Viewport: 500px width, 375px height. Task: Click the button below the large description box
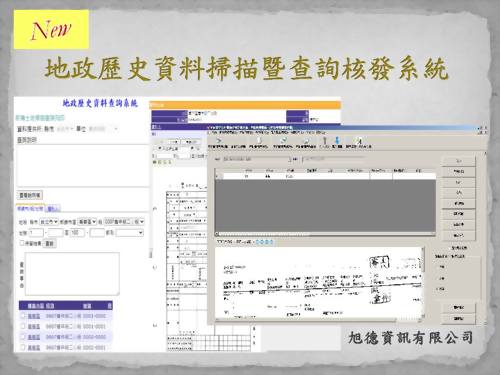click(30, 195)
